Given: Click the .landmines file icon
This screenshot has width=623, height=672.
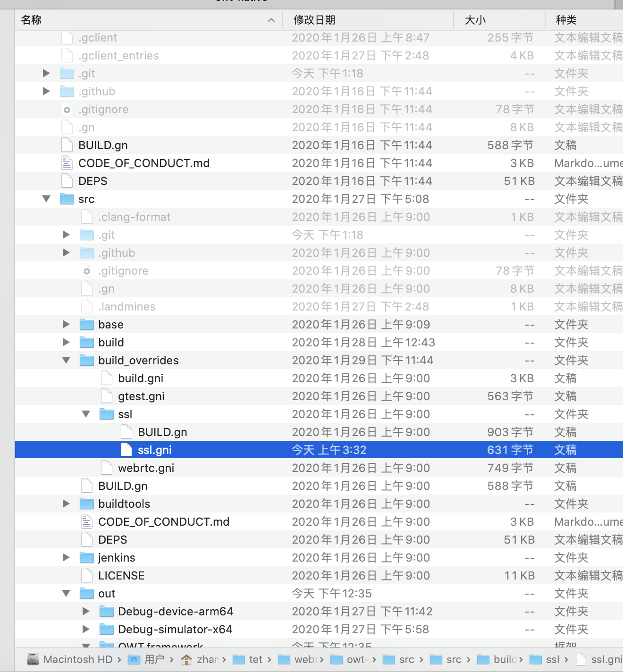Looking at the screenshot, I should (87, 306).
